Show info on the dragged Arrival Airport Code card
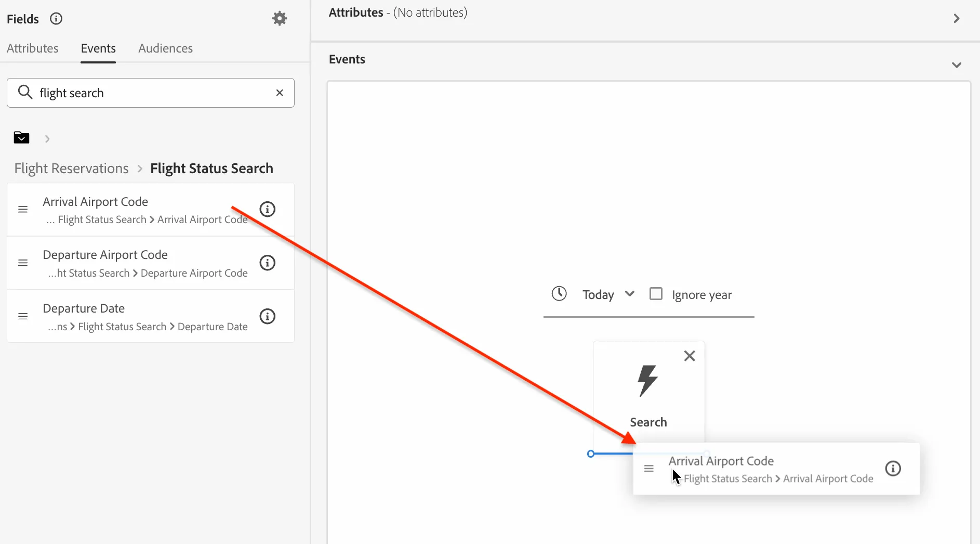Image resolution: width=980 pixels, height=544 pixels. coord(893,469)
